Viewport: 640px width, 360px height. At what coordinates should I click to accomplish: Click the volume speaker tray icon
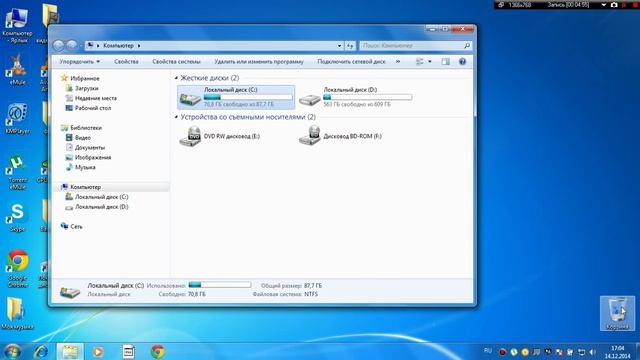pyautogui.click(x=593, y=351)
